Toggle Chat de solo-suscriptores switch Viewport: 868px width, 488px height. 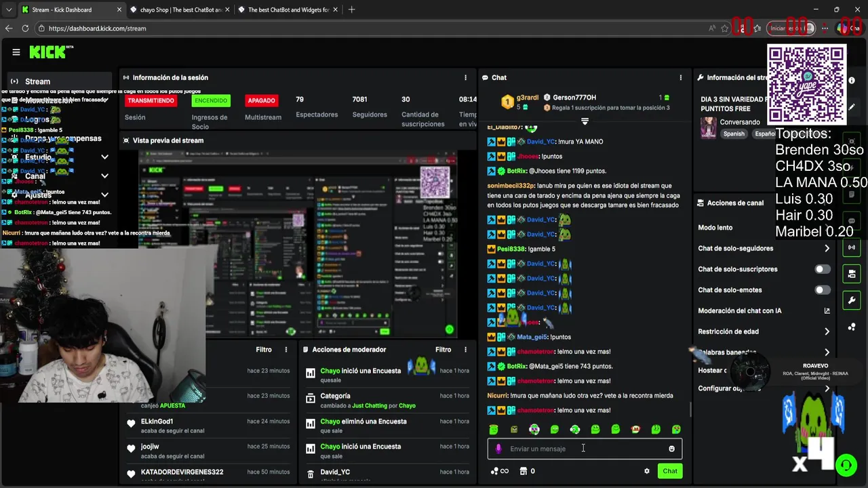click(x=822, y=269)
